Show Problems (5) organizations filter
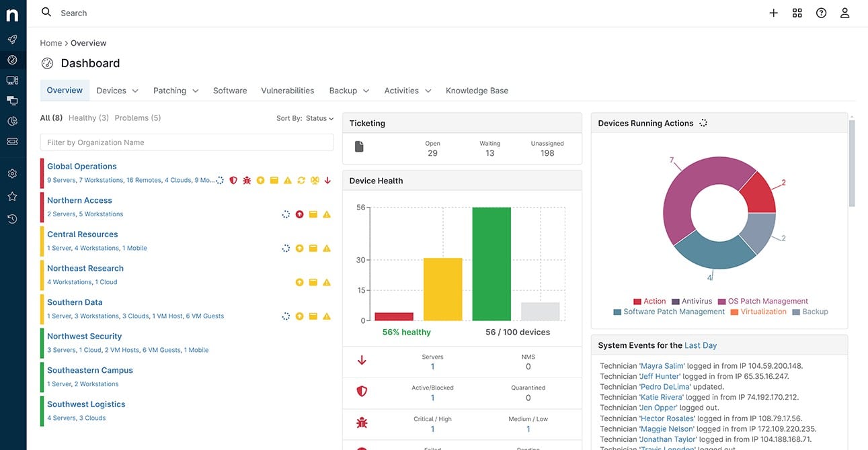Screen dimensions: 868x450 click(138, 118)
